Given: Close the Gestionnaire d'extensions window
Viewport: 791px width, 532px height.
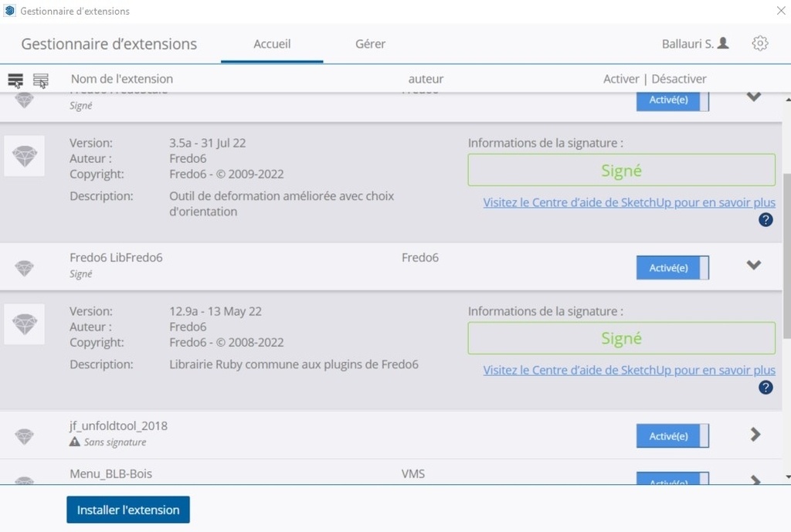Looking at the screenshot, I should (x=781, y=11).
